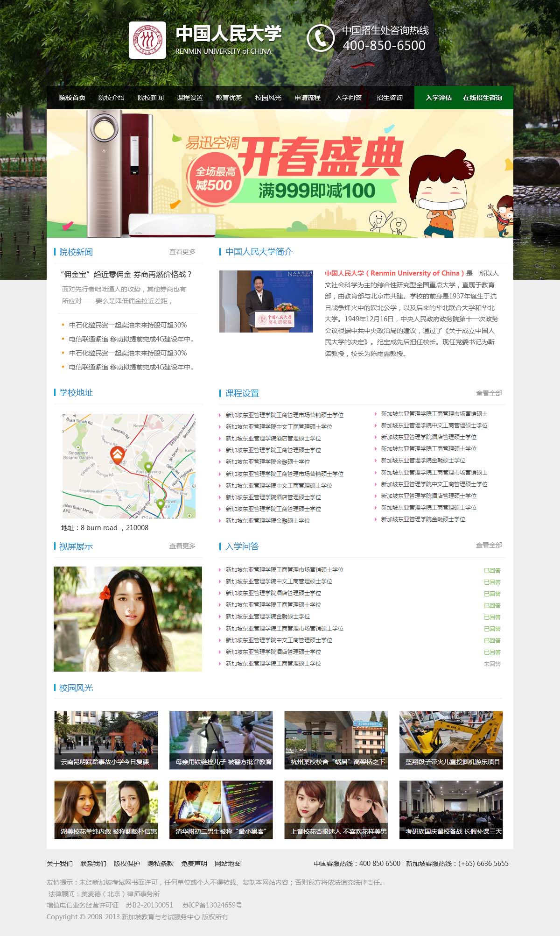Image resolution: width=560 pixels, height=936 pixels.
Task: Open the 佣金宝 news headline
Action: click(x=126, y=274)
